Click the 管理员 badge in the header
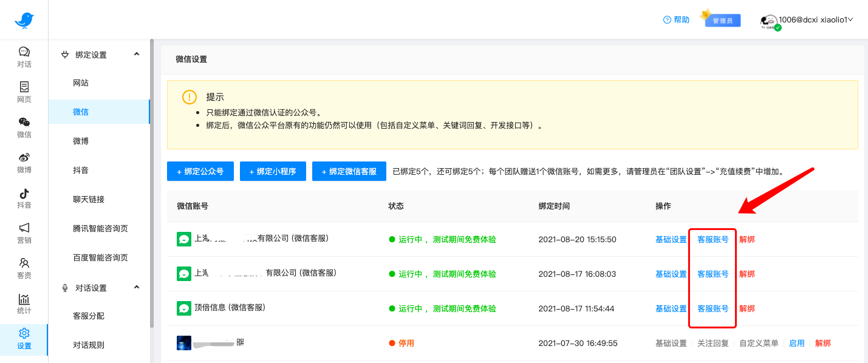Screen dimensions: 868x363 723,20
